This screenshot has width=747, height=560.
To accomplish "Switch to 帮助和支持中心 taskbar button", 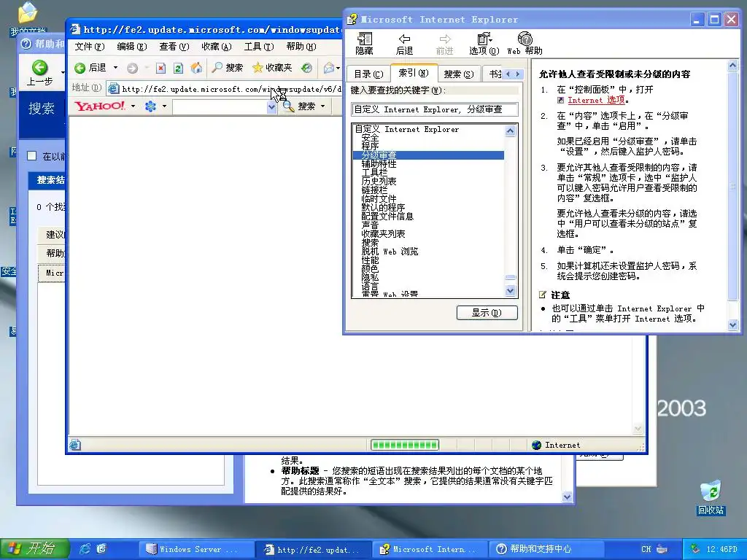I will 546,550.
